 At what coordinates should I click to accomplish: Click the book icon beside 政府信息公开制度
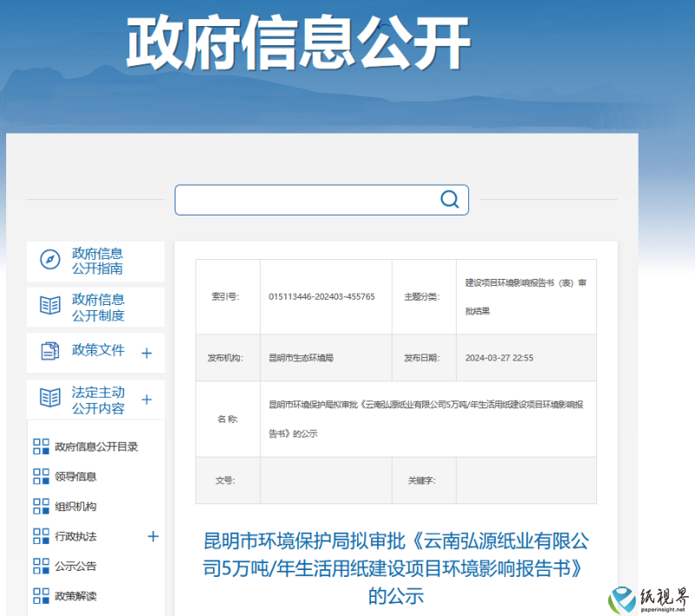(50, 305)
